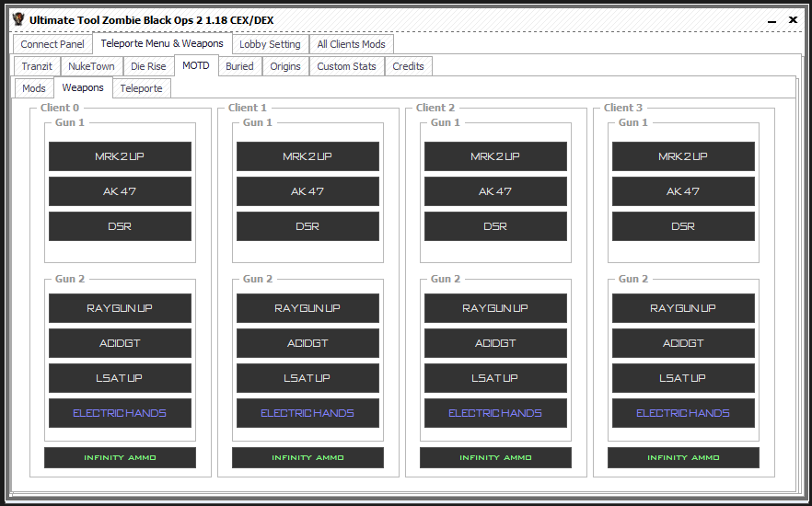812x506 pixels.
Task: Give Client 1 the MRK2 UP gun
Action: 307,156
